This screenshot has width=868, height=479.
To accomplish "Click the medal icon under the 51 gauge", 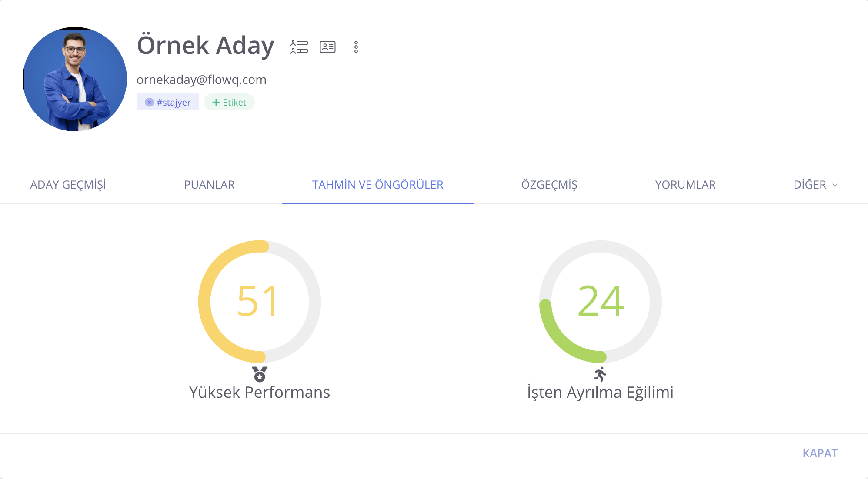I will [260, 374].
